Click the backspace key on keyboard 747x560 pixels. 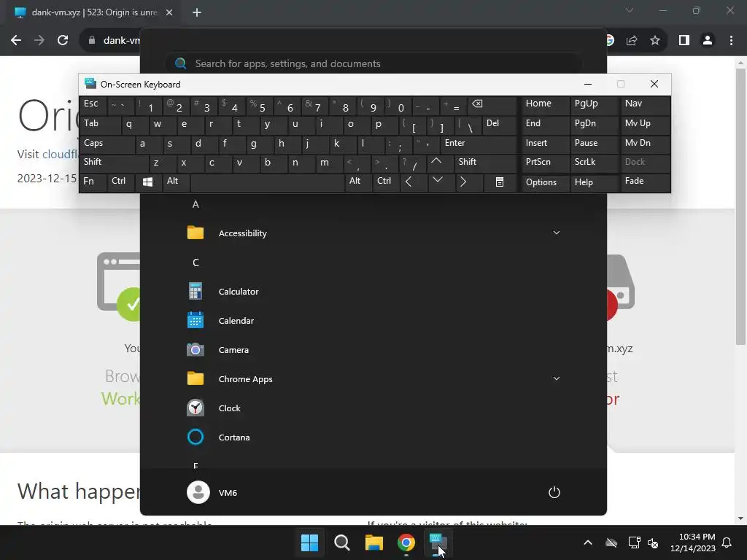pyautogui.click(x=492, y=106)
